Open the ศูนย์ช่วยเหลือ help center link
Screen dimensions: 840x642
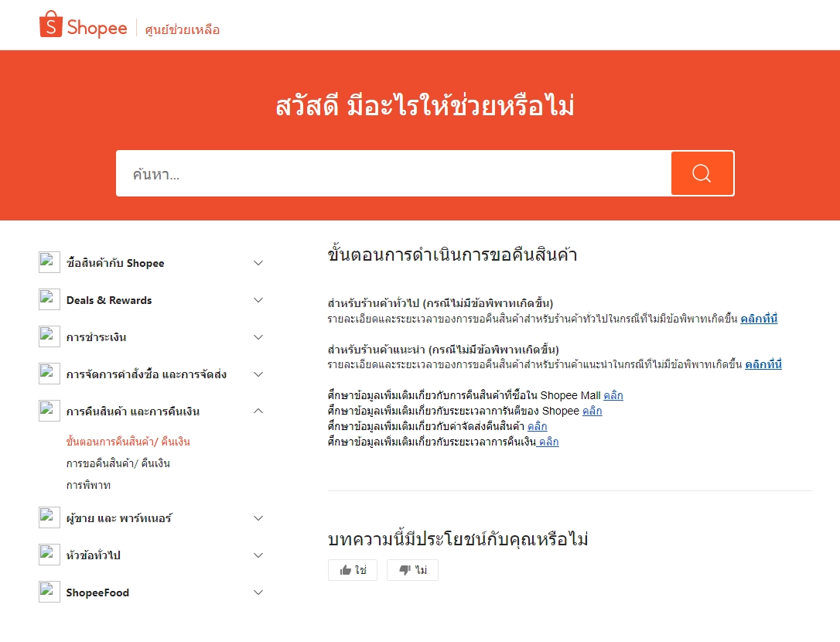click(182, 29)
